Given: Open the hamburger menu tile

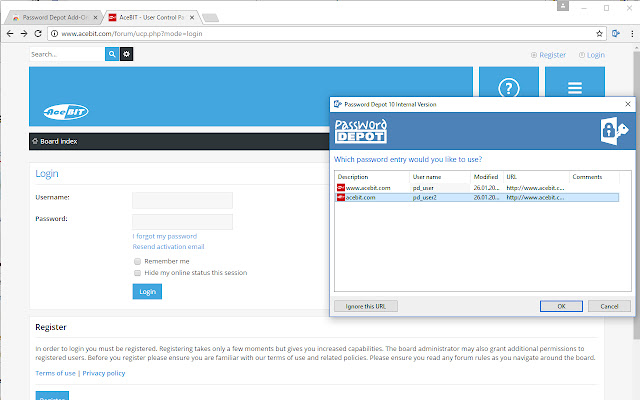Looking at the screenshot, I should click(575, 89).
